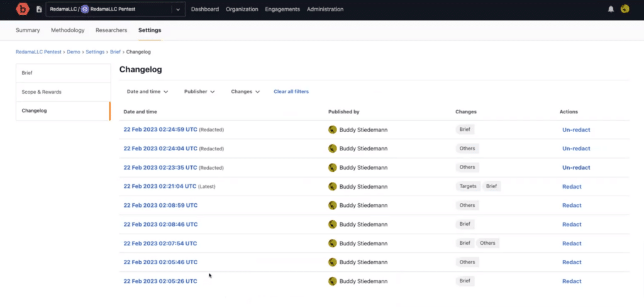The height and width of the screenshot is (307, 644).
Task: Expand the Changes filter dropdown
Action: [x=245, y=91]
